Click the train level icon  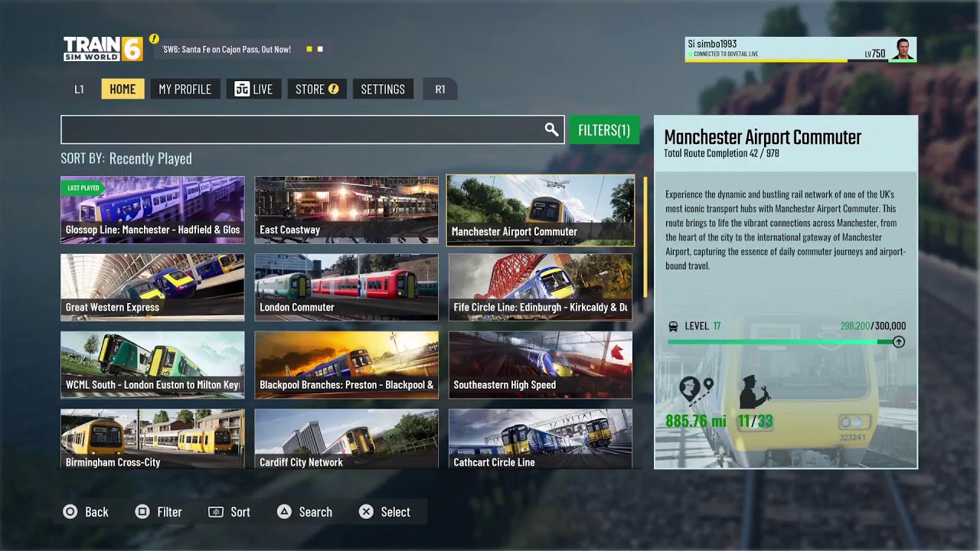[x=673, y=326]
